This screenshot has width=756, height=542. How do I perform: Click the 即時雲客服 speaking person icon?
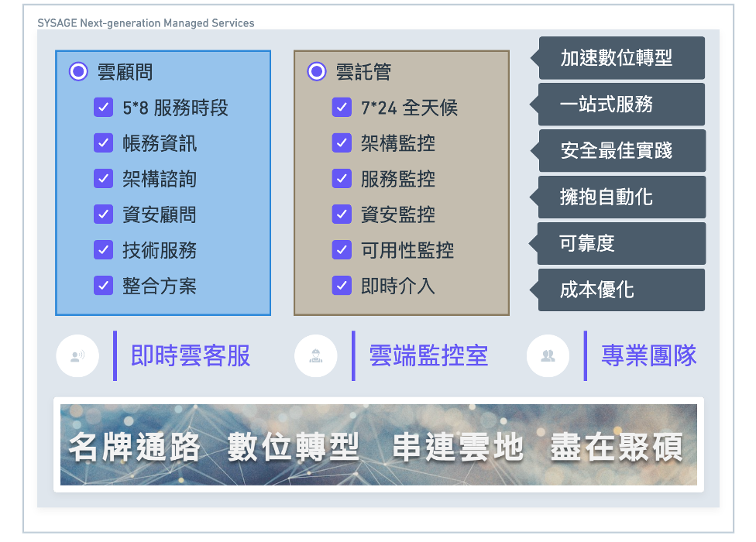[x=77, y=356]
